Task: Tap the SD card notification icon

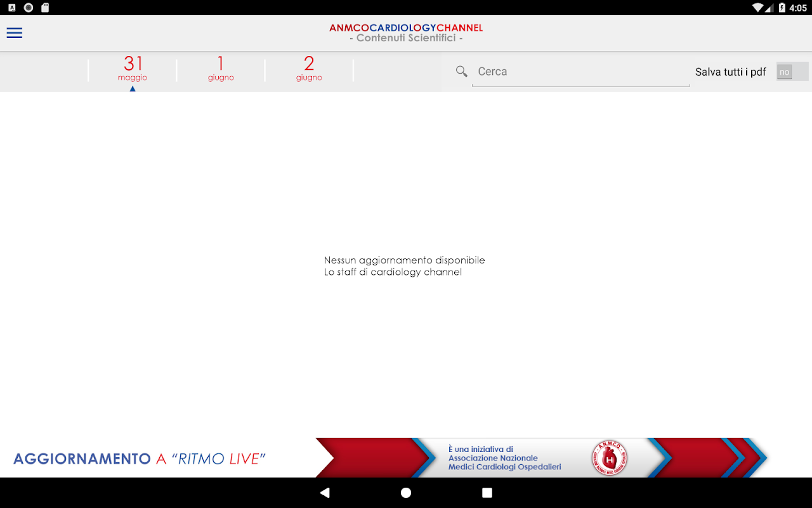Action: click(44, 8)
